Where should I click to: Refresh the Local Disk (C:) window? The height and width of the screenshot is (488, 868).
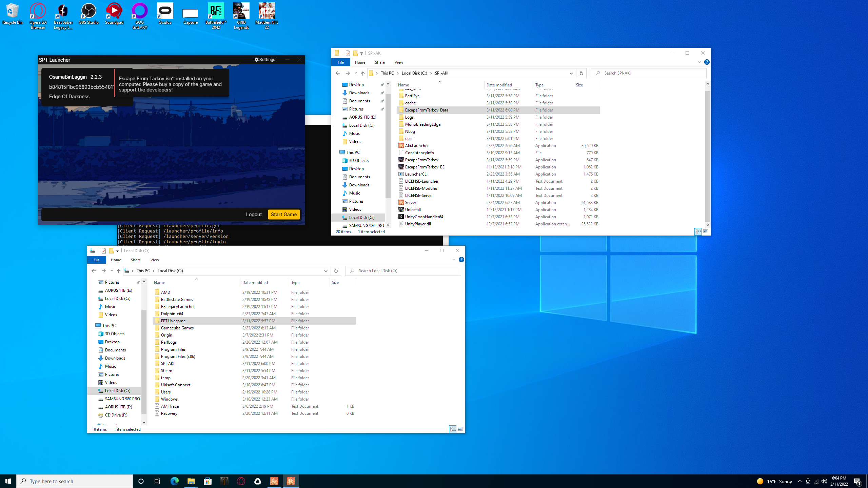[336, 271]
